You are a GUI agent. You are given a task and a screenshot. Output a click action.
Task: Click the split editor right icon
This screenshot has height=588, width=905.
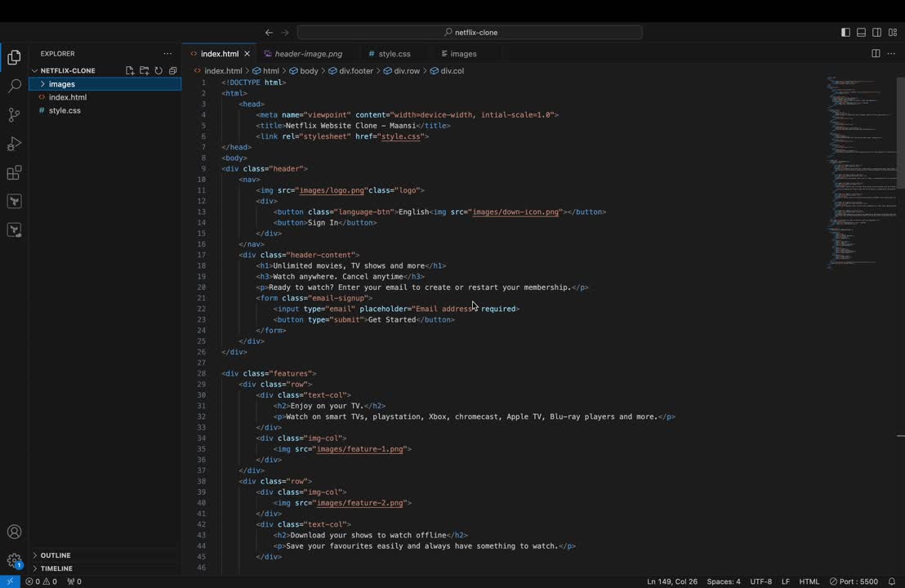[x=876, y=54]
